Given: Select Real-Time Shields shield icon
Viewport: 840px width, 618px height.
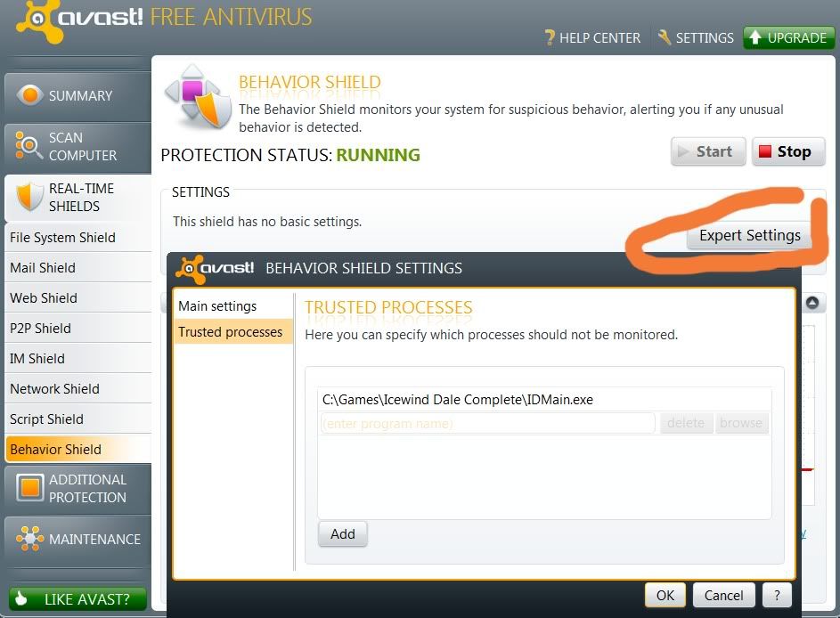Looking at the screenshot, I should 29,197.
